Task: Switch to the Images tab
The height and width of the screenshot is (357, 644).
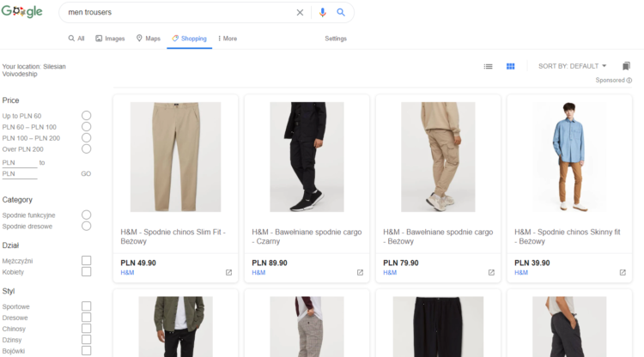Action: click(110, 39)
